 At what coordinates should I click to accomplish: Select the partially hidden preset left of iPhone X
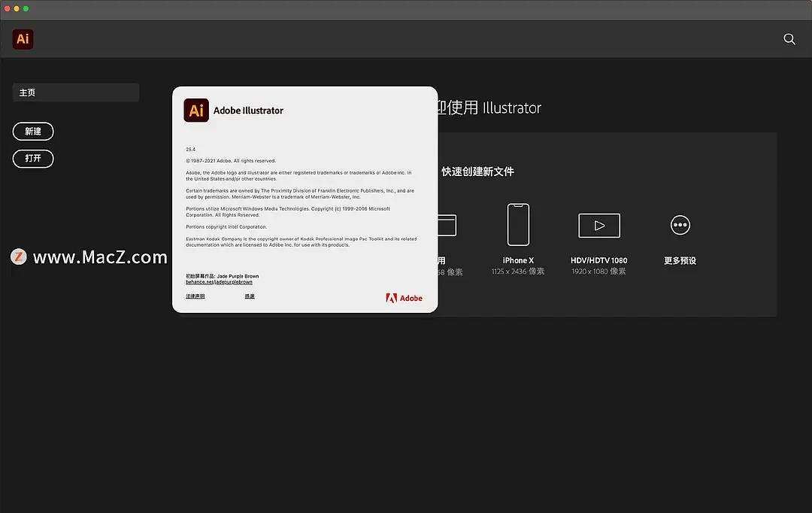445,224
